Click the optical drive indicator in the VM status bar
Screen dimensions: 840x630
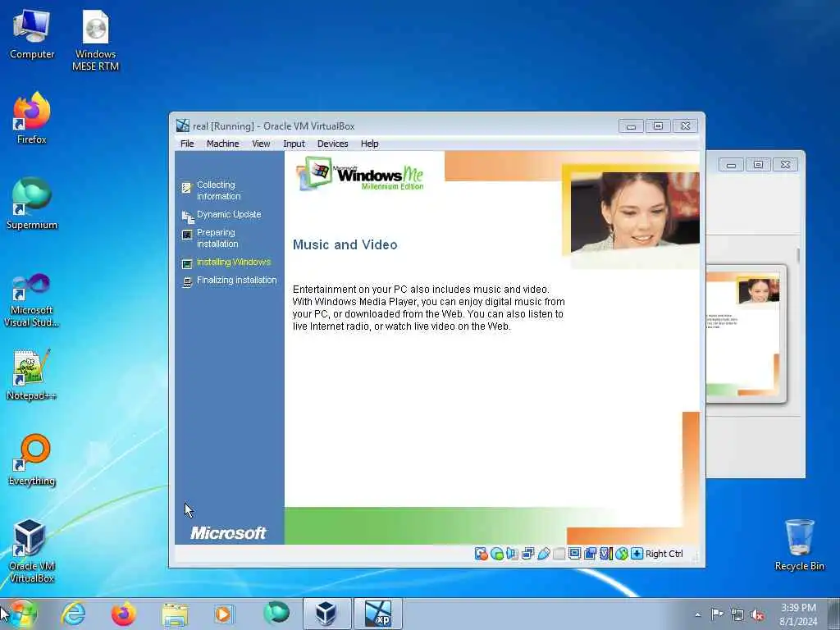(496, 554)
